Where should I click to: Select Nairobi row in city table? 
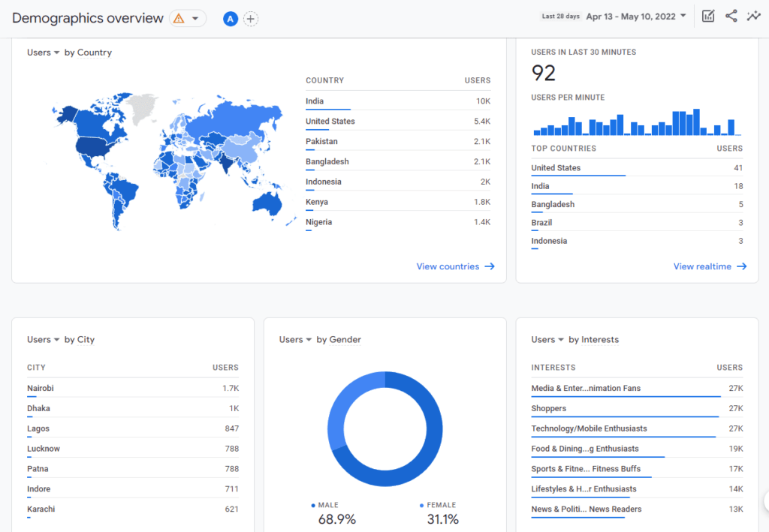132,389
